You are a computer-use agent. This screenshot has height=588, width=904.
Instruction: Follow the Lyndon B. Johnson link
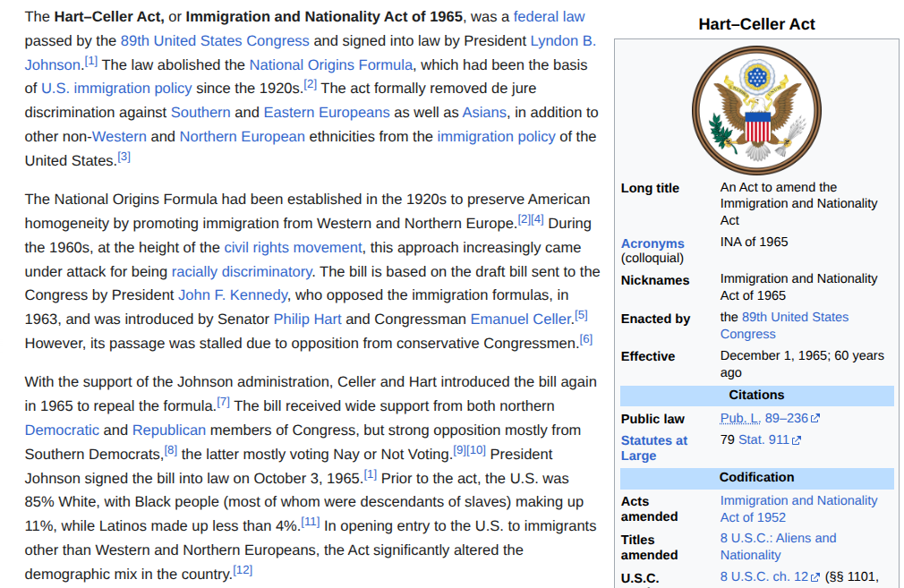tap(563, 41)
